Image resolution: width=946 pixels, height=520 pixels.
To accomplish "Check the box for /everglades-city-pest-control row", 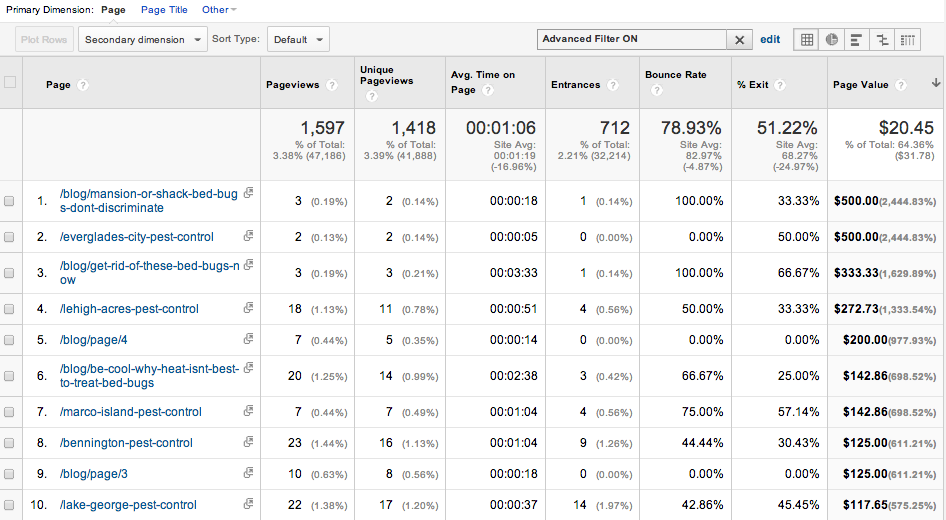I will [x=10, y=237].
